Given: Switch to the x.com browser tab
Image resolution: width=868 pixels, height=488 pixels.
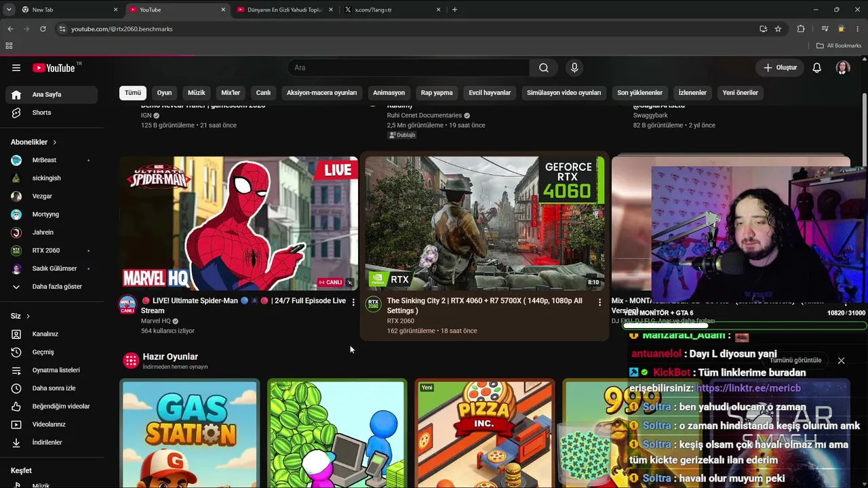Looking at the screenshot, I should click(392, 9).
